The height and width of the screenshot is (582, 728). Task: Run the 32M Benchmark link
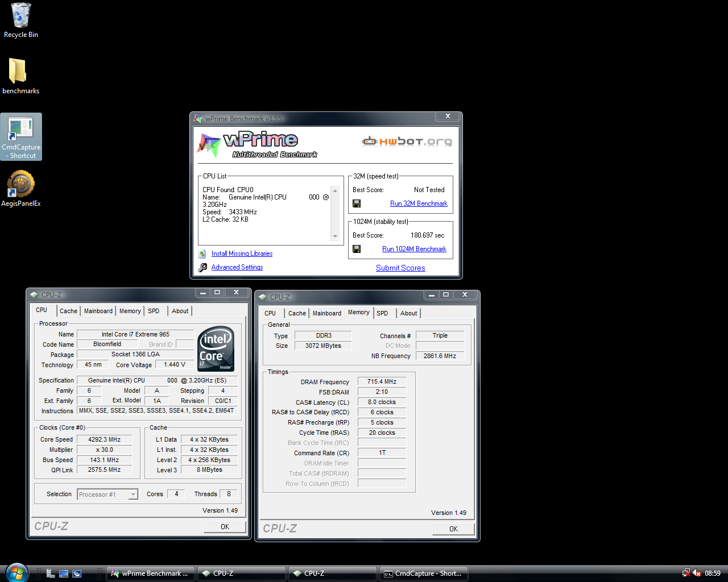pos(419,203)
